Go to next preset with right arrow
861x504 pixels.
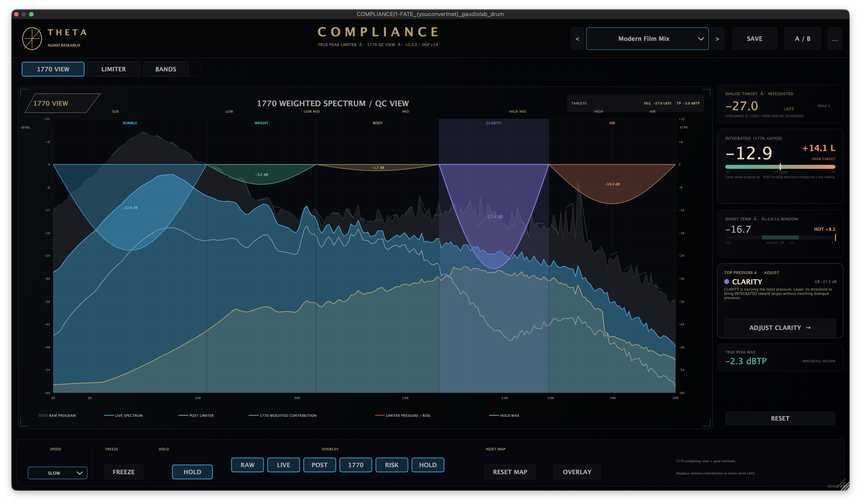[x=717, y=39]
